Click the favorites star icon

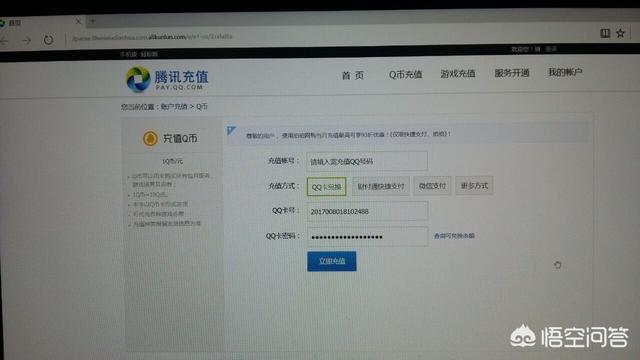[620, 33]
